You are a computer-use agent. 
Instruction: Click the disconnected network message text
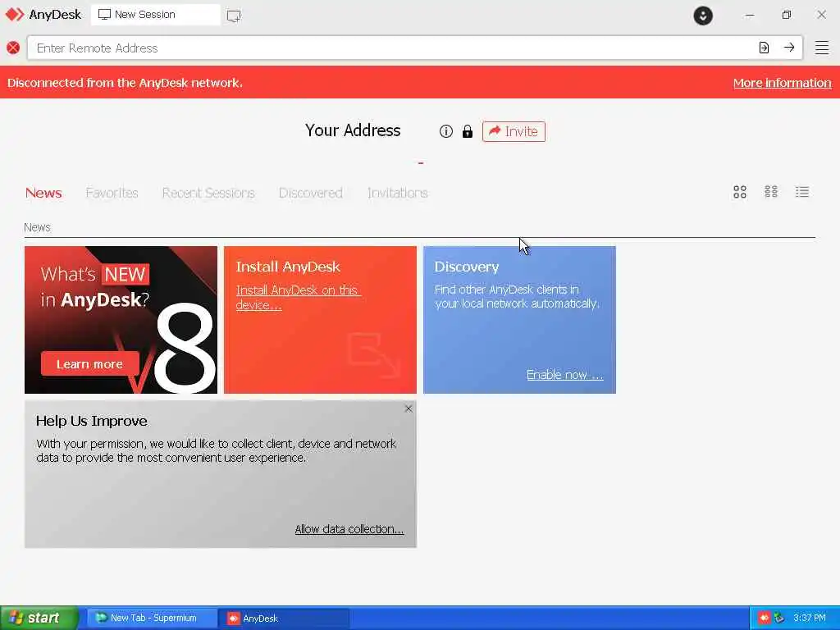pyautogui.click(x=125, y=83)
